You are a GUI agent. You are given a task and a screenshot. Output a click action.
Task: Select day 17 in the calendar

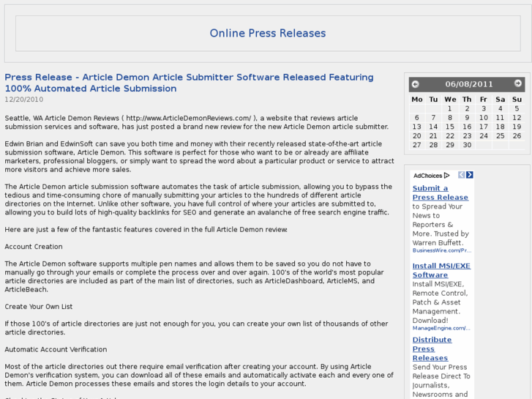pos(483,127)
